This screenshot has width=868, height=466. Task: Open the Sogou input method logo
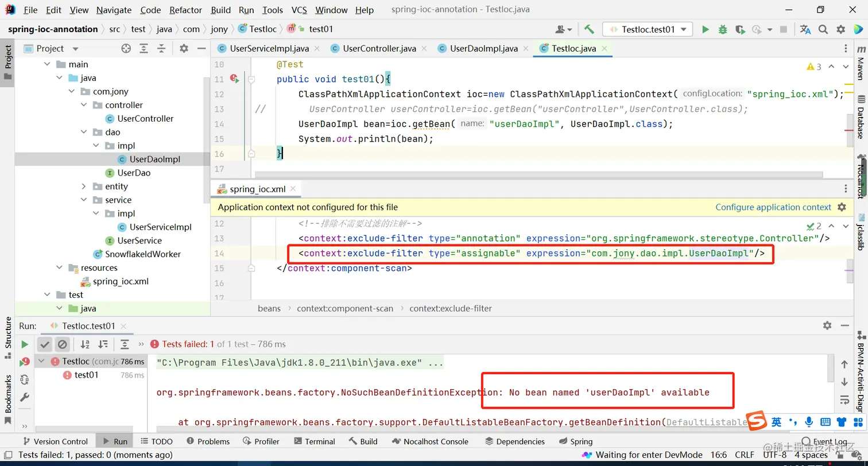[757, 421]
